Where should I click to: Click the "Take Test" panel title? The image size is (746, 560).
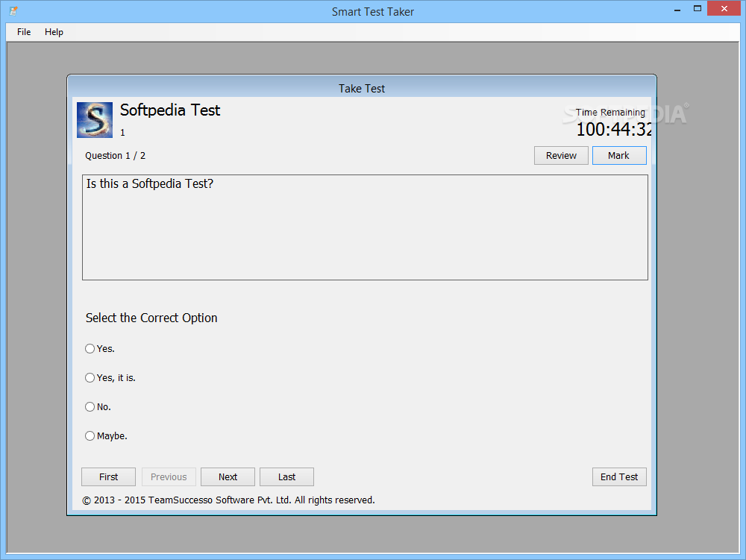pos(362,89)
